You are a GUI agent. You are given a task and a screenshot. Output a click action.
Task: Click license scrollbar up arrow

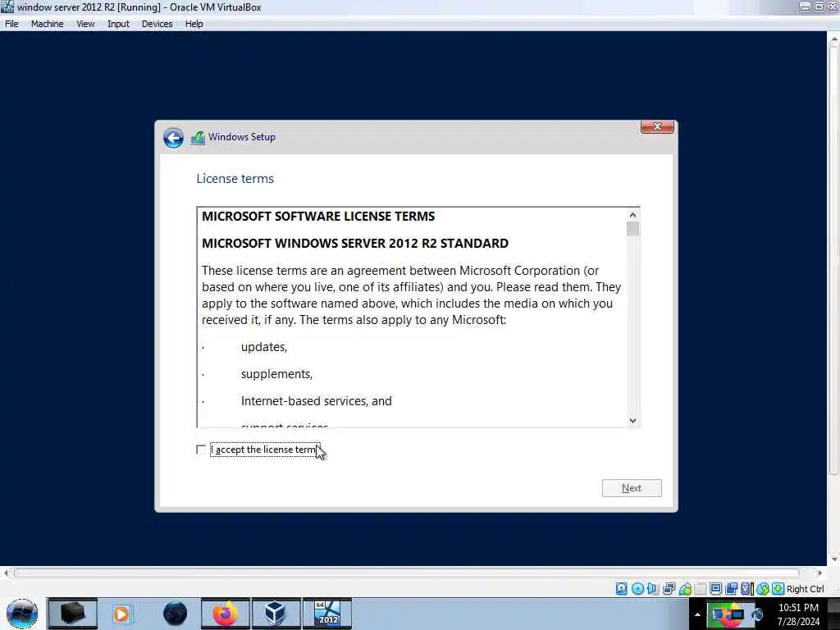pyautogui.click(x=632, y=215)
